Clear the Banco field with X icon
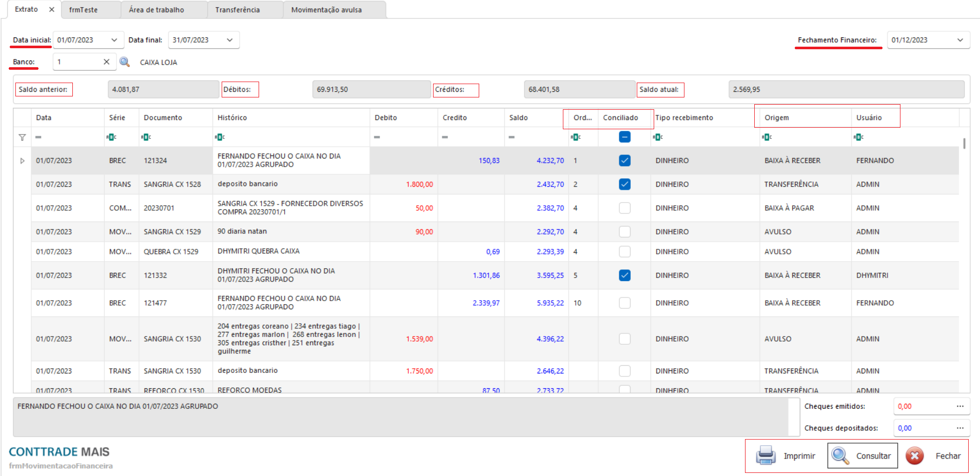This screenshot has height=476, width=980. [106, 62]
